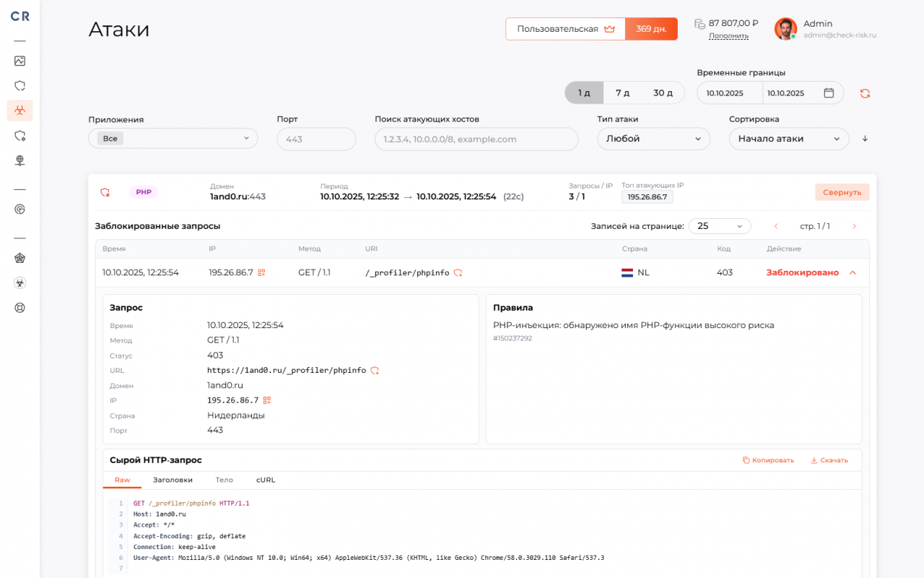Click the Свернуть button
The height and width of the screenshot is (578, 924).
pyautogui.click(x=842, y=192)
